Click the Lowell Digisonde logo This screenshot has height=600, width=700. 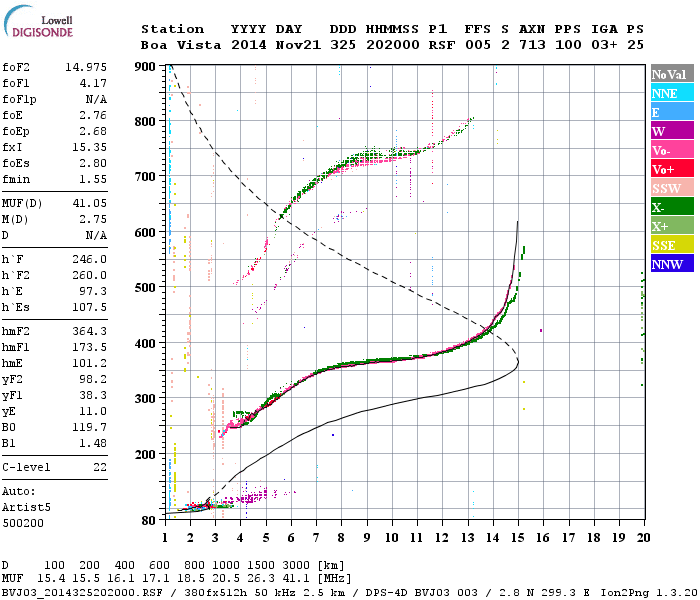pos(38,21)
